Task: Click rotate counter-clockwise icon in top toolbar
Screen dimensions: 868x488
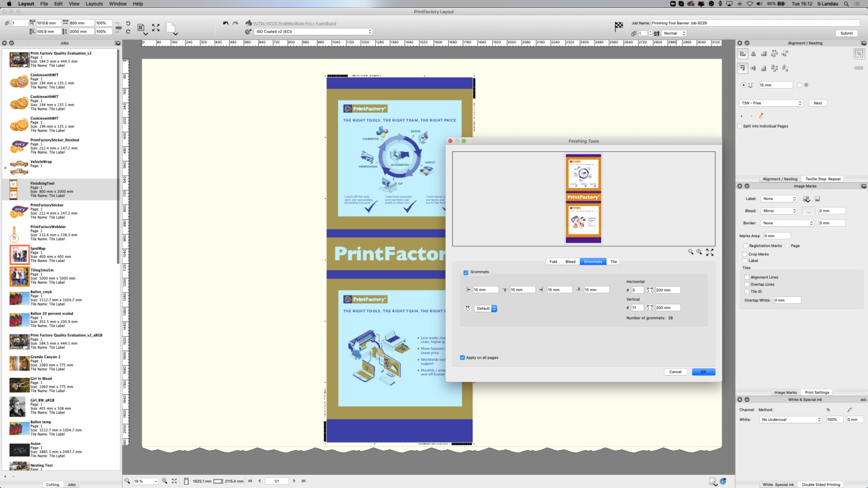Action: 128,24
